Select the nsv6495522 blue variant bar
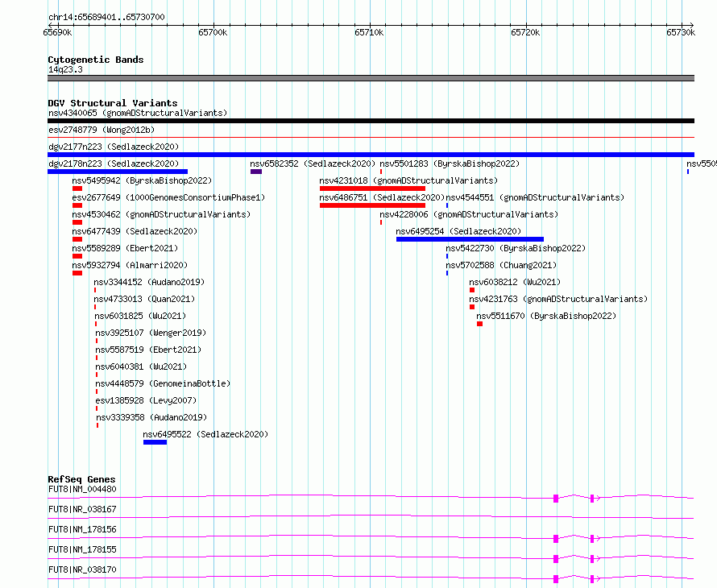The height and width of the screenshot is (588, 717). pos(155,442)
